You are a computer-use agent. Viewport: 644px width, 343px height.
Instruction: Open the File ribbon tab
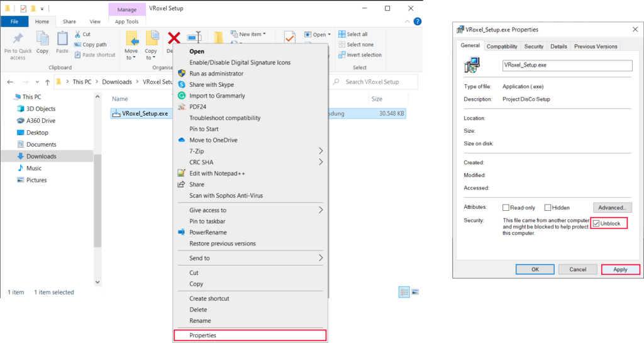(14, 21)
